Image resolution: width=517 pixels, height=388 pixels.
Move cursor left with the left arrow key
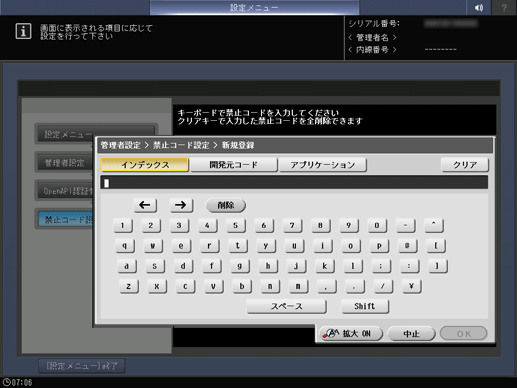pos(145,205)
